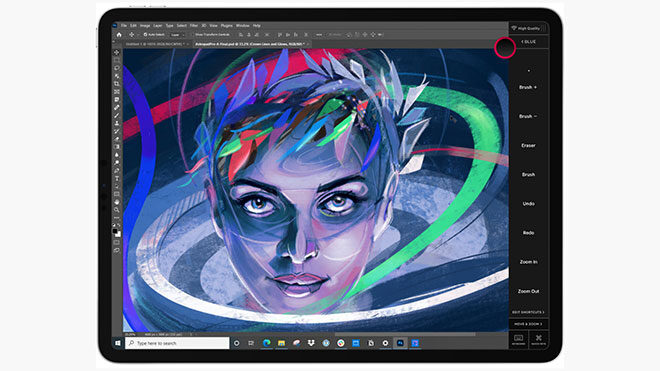Screen dimensions: 660x371
Task: Open the Filter menu
Action: (194, 26)
